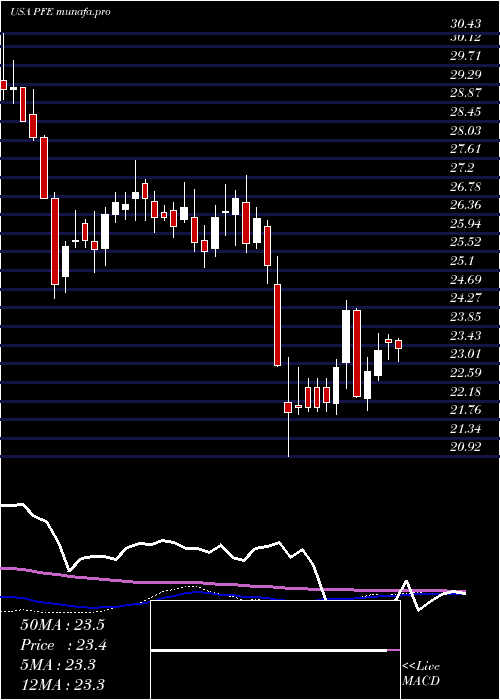The image size is (500, 700).
Task: Select the 25.1 price axis value
Action: (x=462, y=261)
